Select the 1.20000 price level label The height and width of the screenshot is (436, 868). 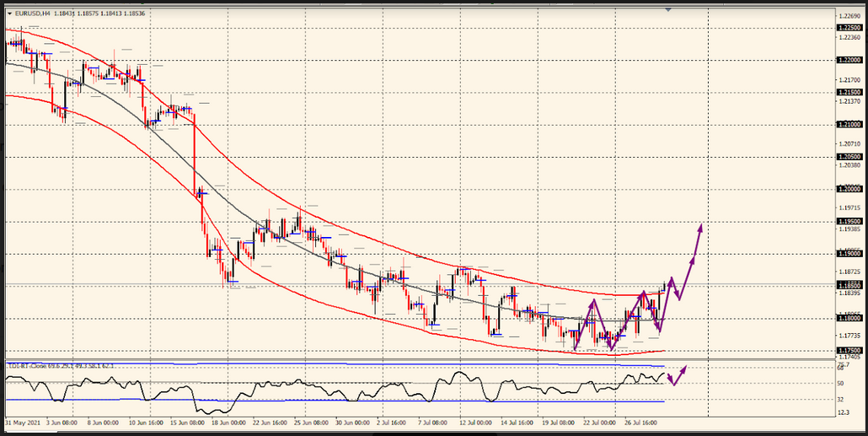pyautogui.click(x=849, y=189)
